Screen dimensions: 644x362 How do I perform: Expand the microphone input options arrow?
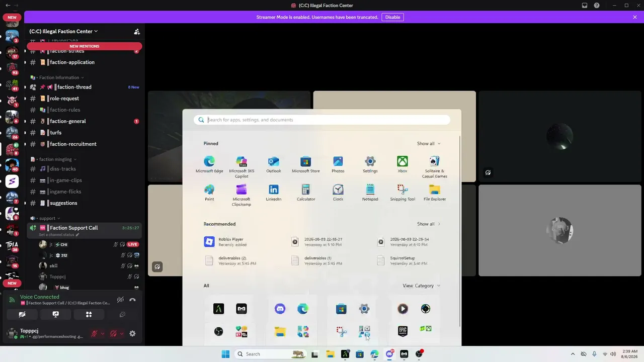(103, 333)
